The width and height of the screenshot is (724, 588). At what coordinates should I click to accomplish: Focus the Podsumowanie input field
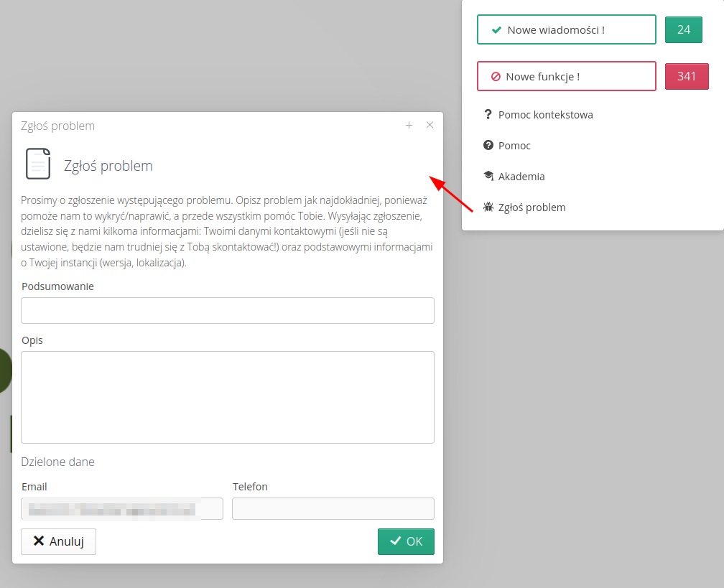[x=227, y=311]
